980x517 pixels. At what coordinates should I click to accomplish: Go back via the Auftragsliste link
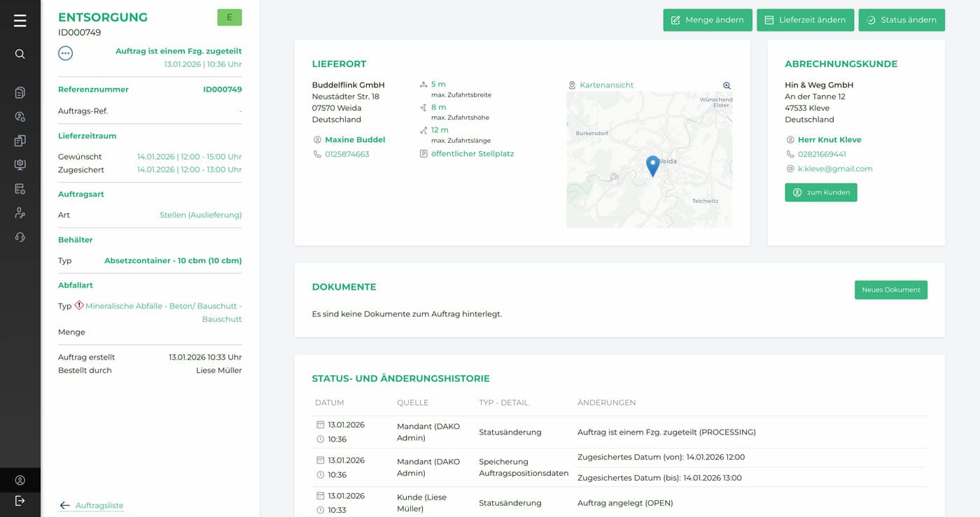tap(99, 505)
